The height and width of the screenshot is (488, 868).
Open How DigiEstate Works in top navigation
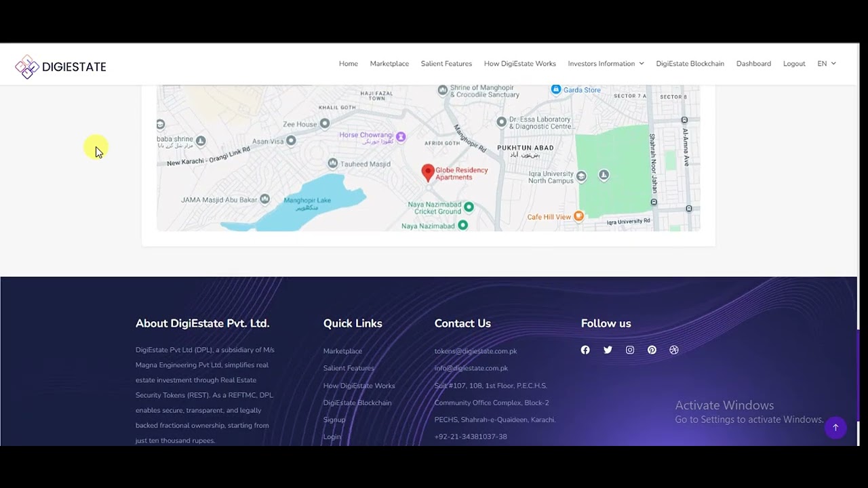tap(519, 64)
